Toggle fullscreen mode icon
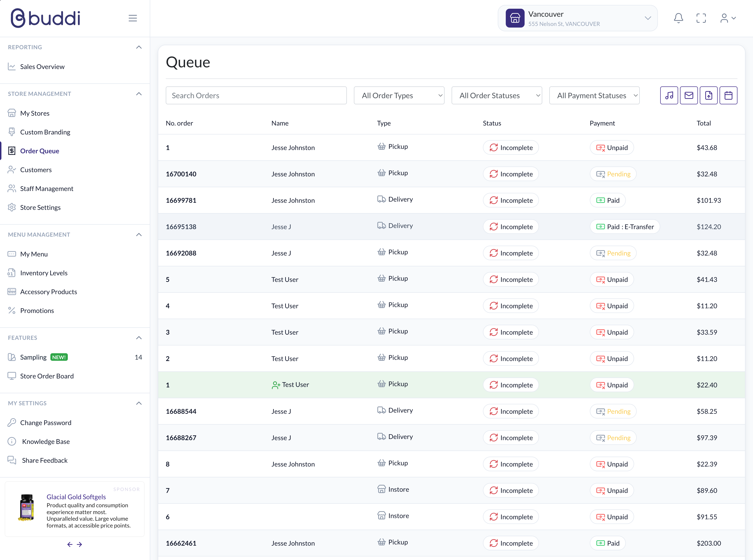The image size is (753, 560). click(701, 18)
